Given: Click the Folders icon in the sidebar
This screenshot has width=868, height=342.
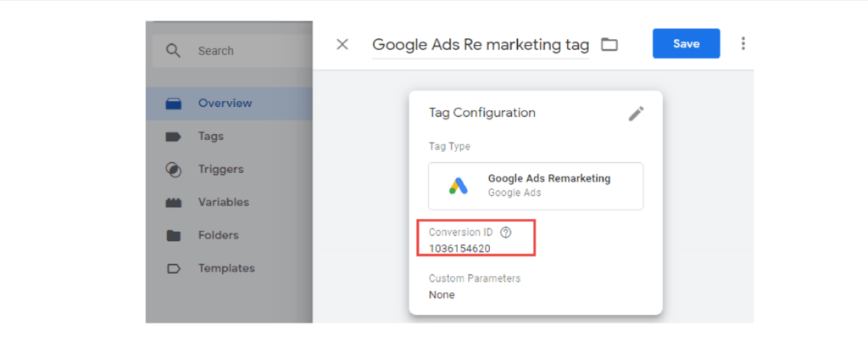Looking at the screenshot, I should point(173,236).
